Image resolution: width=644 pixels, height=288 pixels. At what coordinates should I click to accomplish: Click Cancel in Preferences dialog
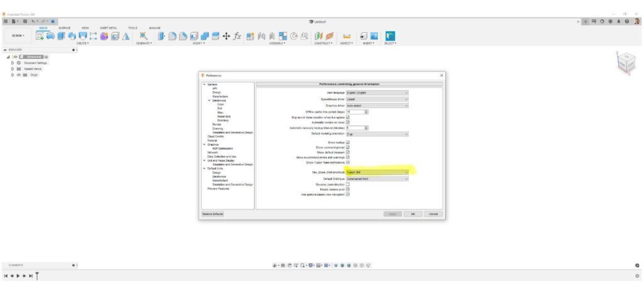tap(433, 214)
